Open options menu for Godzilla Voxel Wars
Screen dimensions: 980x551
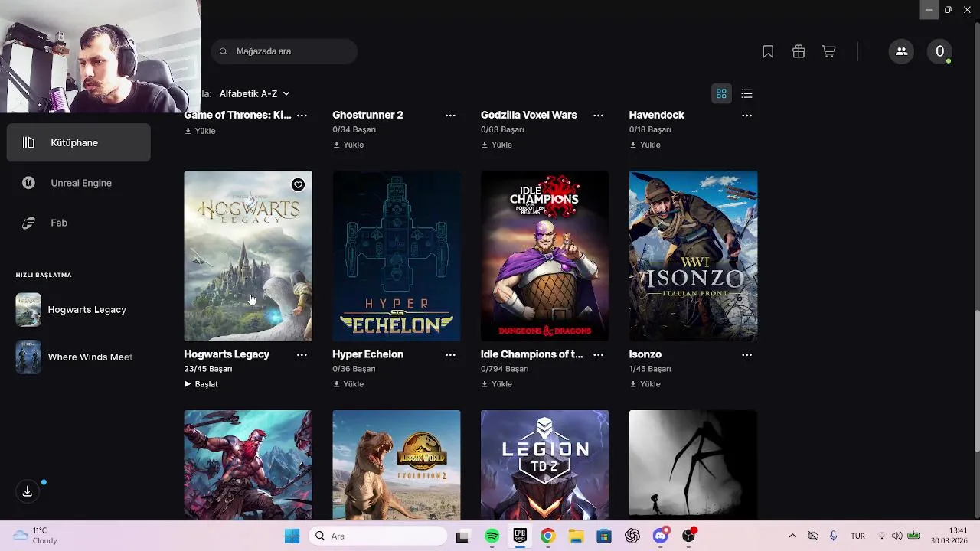(x=599, y=115)
